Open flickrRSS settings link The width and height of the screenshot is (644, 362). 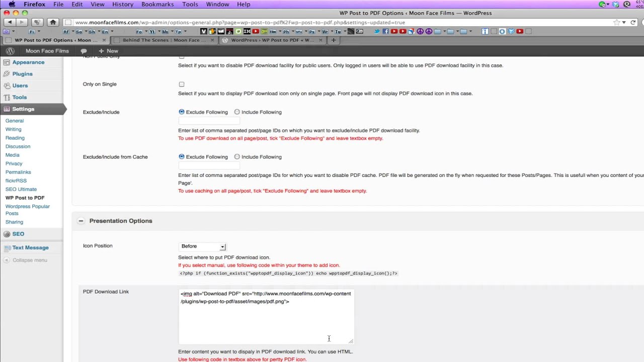[x=16, y=180]
